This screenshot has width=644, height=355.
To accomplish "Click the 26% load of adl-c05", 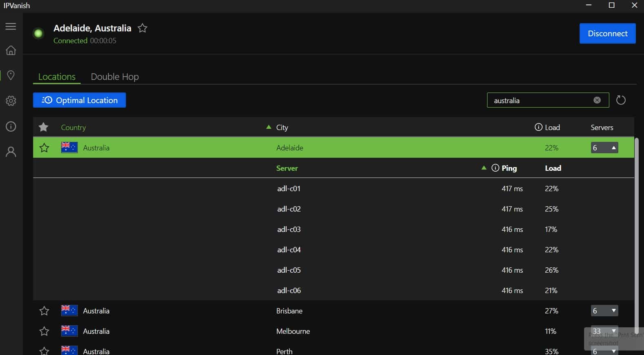I will click(x=551, y=270).
